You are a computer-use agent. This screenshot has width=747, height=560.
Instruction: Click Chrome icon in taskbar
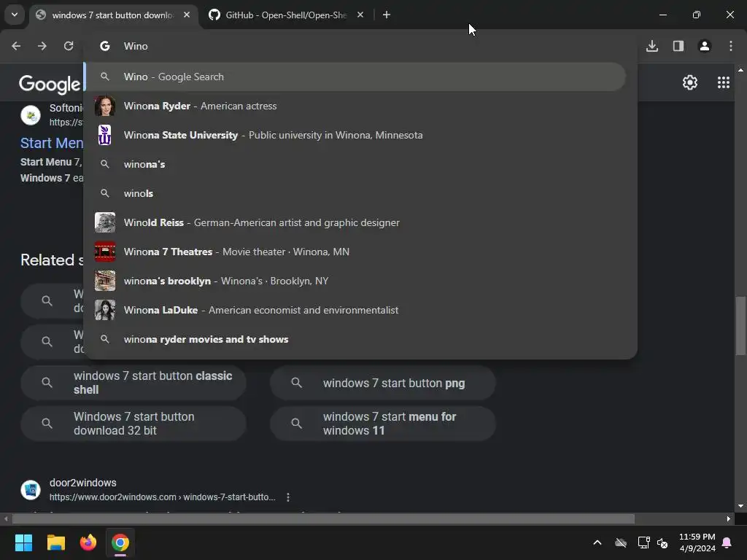120,542
